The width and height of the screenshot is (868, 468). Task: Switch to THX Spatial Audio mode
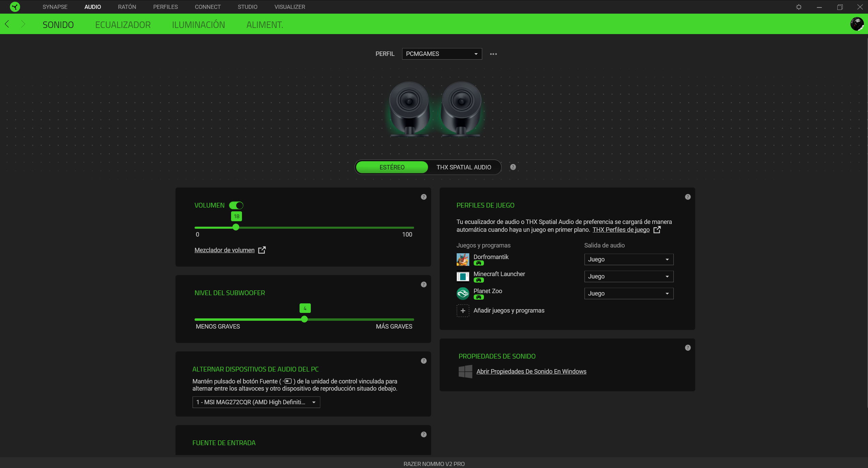tap(464, 167)
